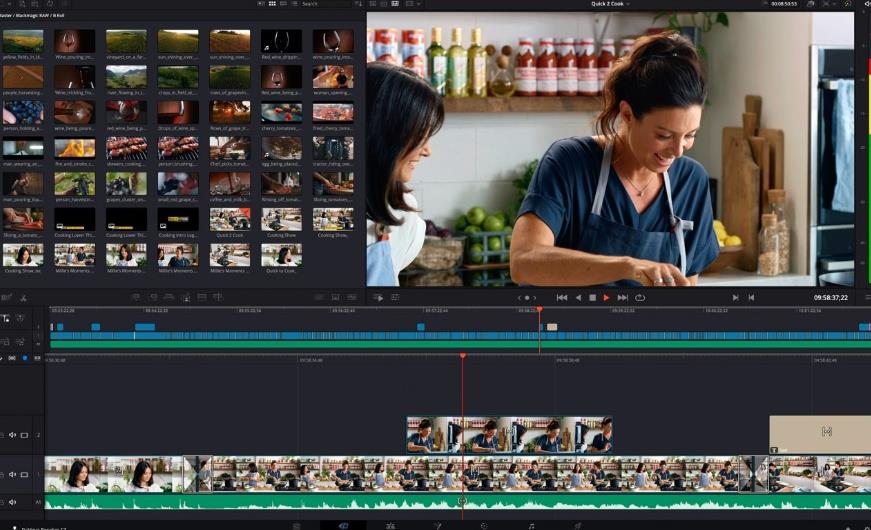Click the viewer timecode 09:58:37:22
The height and width of the screenshot is (530, 871).
[831, 298]
